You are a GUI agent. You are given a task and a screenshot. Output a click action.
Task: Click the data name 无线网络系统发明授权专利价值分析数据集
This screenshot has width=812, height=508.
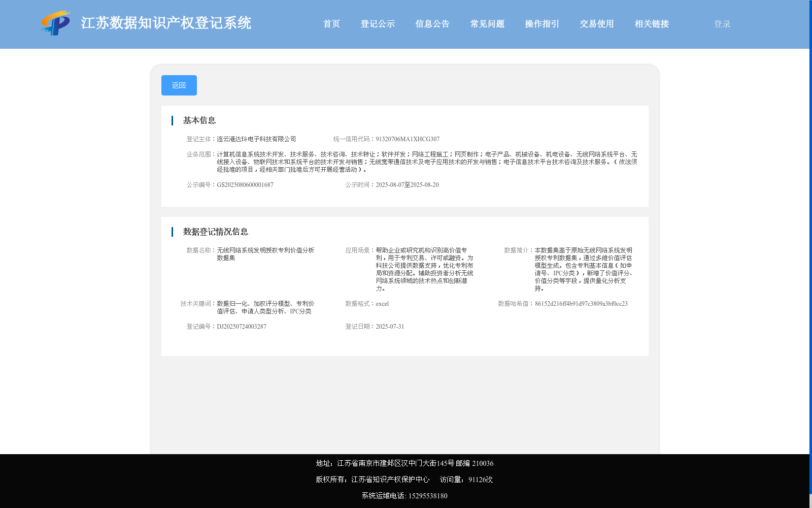tap(265, 254)
